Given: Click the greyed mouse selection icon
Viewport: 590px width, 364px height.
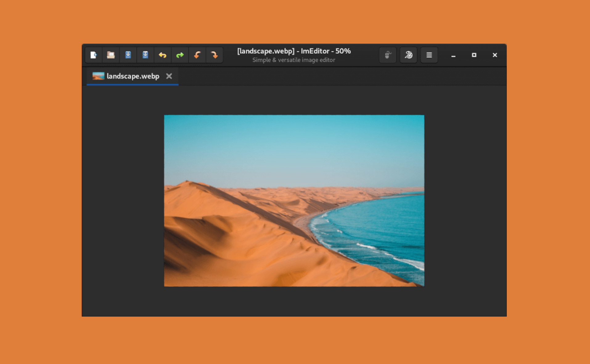Looking at the screenshot, I should tap(388, 55).
